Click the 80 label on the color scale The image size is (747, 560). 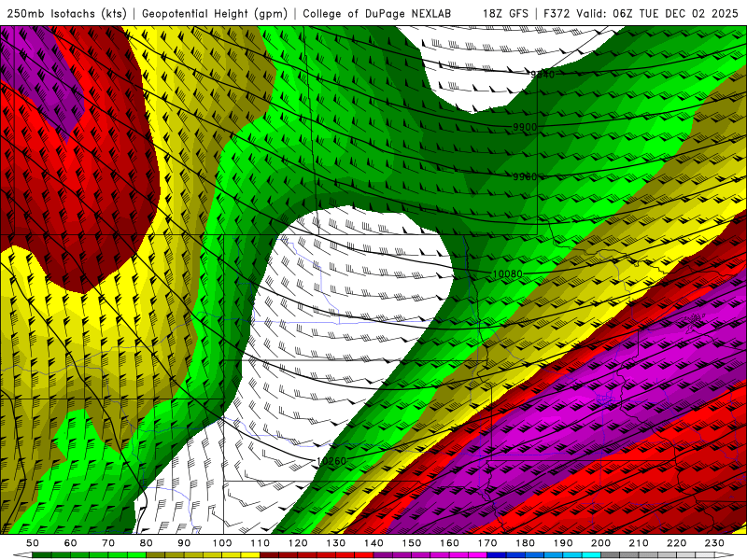point(147,543)
